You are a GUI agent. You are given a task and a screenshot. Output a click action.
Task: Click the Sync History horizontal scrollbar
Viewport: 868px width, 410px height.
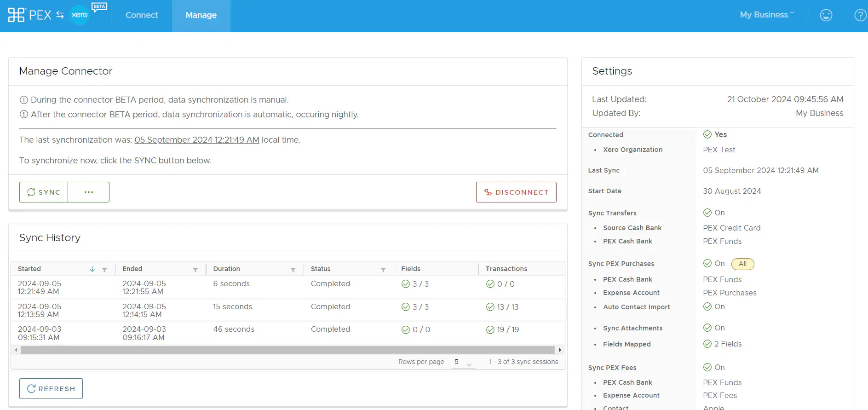(287, 350)
